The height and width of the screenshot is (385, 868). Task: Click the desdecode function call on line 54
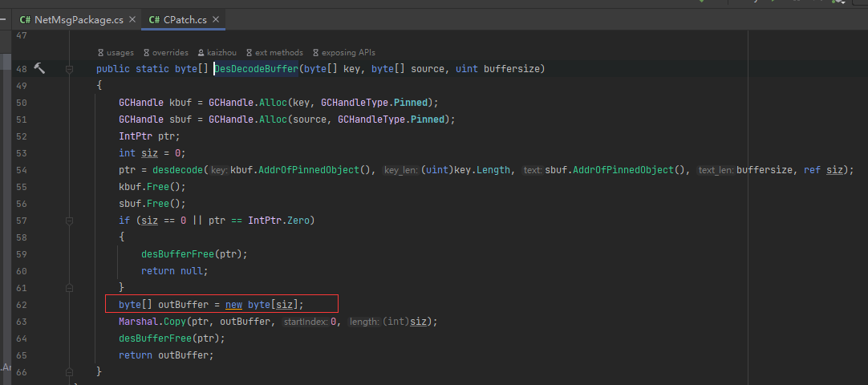(x=177, y=170)
